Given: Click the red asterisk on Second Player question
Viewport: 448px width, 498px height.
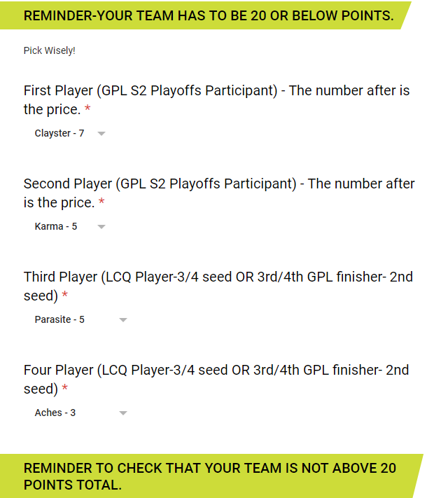Looking at the screenshot, I should tap(101, 201).
